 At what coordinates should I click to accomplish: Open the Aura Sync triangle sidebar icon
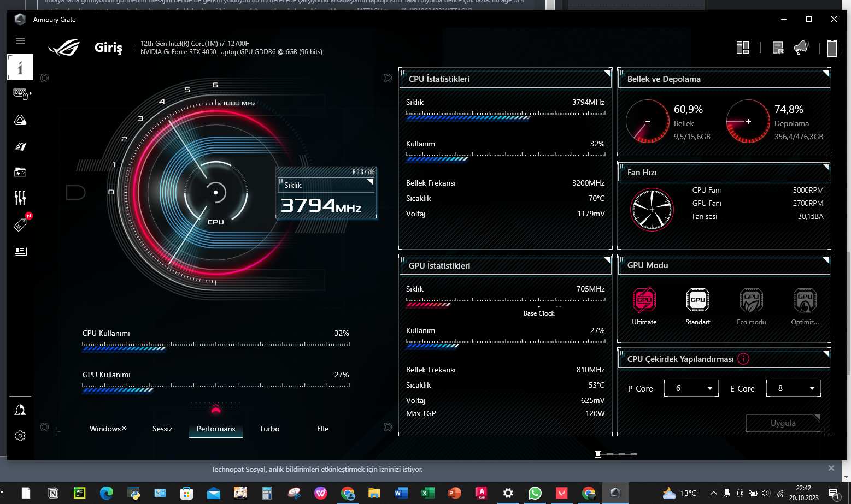pyautogui.click(x=20, y=120)
